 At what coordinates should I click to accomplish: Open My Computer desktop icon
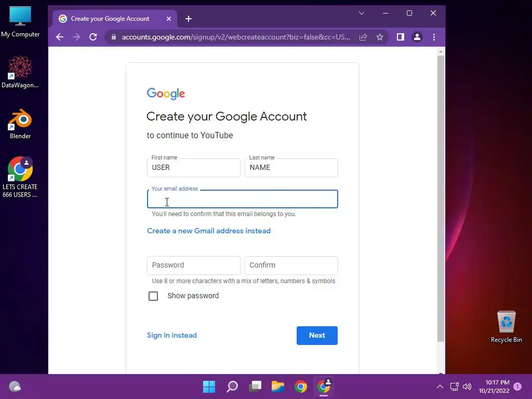pos(20,22)
